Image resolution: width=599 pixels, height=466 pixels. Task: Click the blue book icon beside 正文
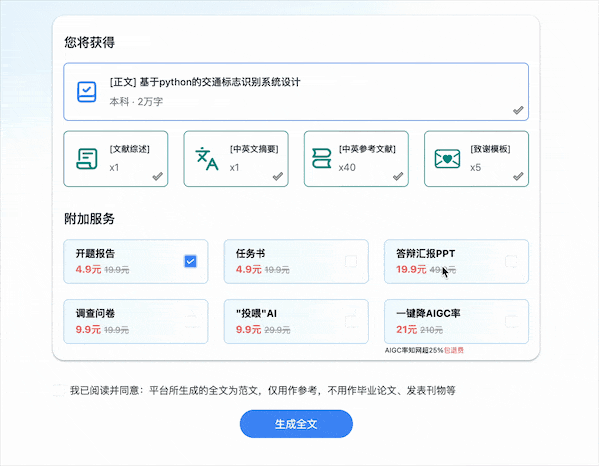click(87, 92)
